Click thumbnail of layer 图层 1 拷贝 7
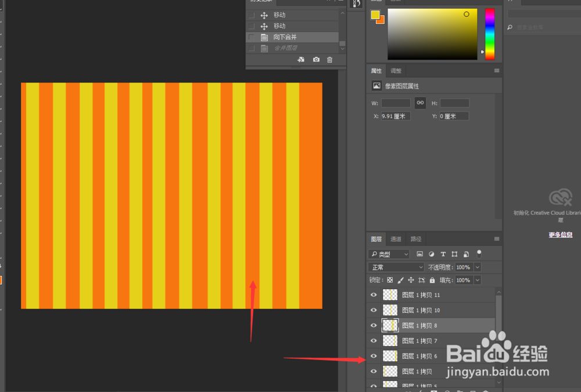The image size is (581, 392). click(390, 340)
